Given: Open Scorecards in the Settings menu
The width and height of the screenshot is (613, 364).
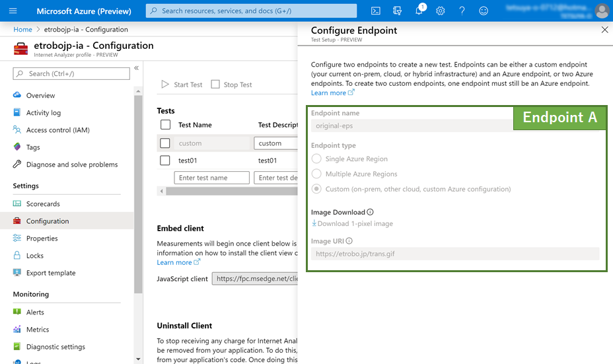Looking at the screenshot, I should (x=43, y=204).
